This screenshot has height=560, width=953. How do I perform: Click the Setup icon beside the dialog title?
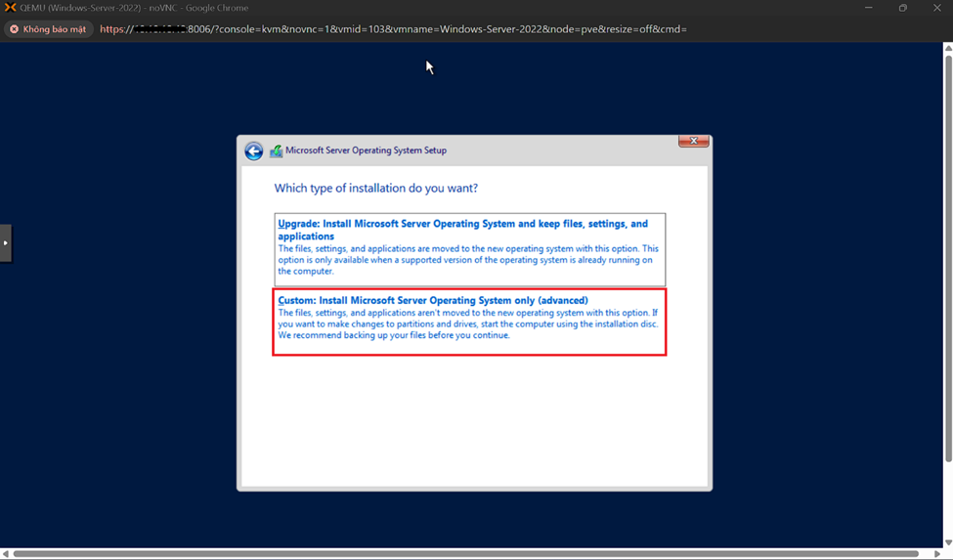277,151
